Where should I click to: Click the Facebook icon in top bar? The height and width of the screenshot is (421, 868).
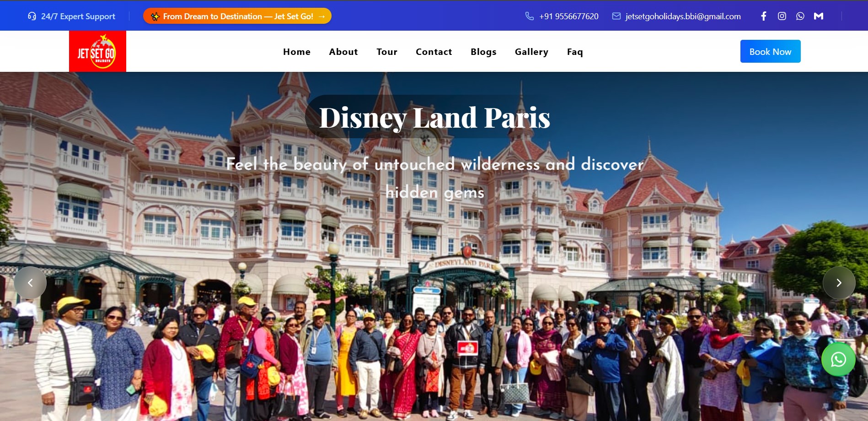point(763,16)
